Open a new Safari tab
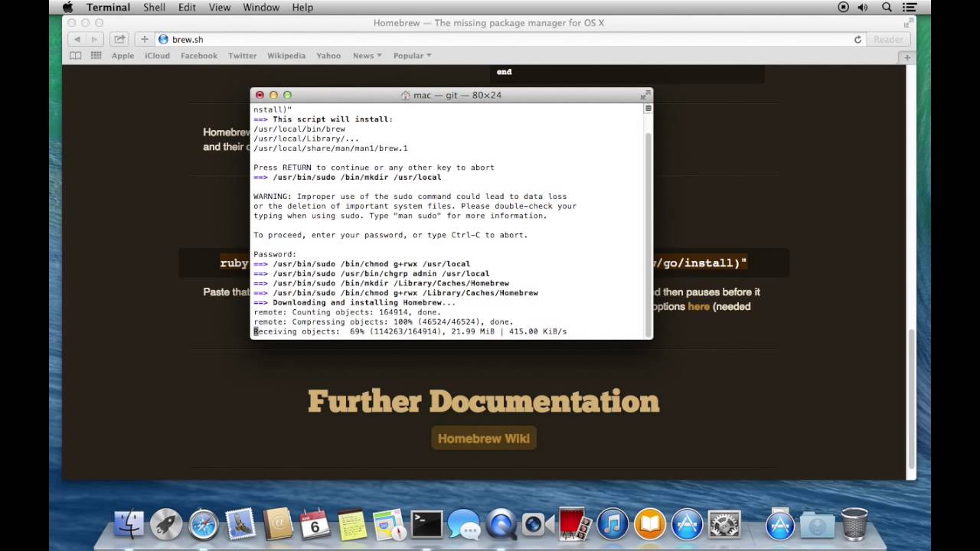Screen dimensions: 980x551 click(907, 57)
